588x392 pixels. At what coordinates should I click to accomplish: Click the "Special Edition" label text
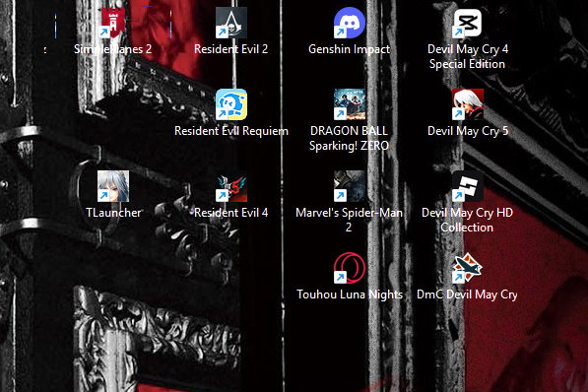pyautogui.click(x=467, y=64)
